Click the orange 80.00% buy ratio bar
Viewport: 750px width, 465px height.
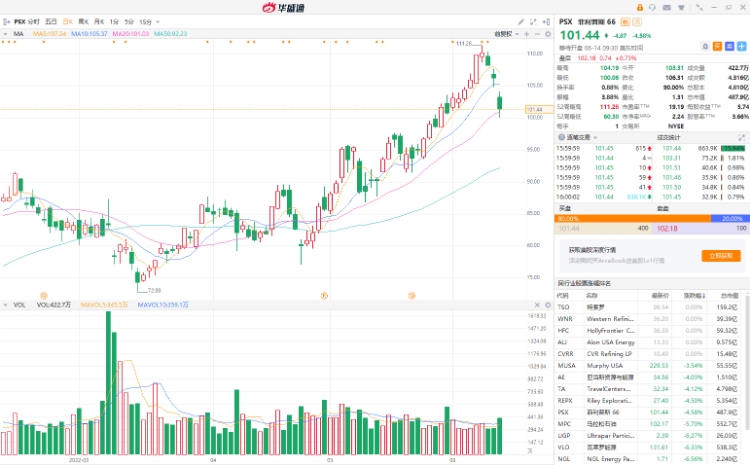coord(633,219)
